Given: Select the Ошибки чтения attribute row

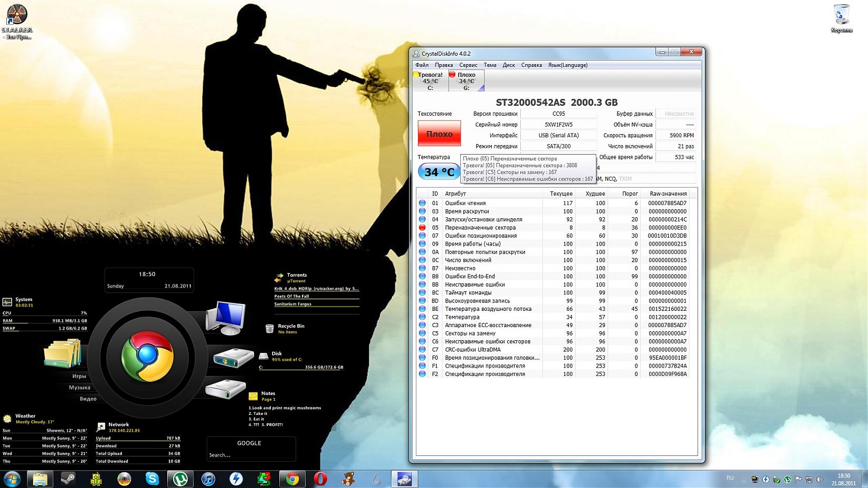Looking at the screenshot, I should pyautogui.click(x=466, y=203).
